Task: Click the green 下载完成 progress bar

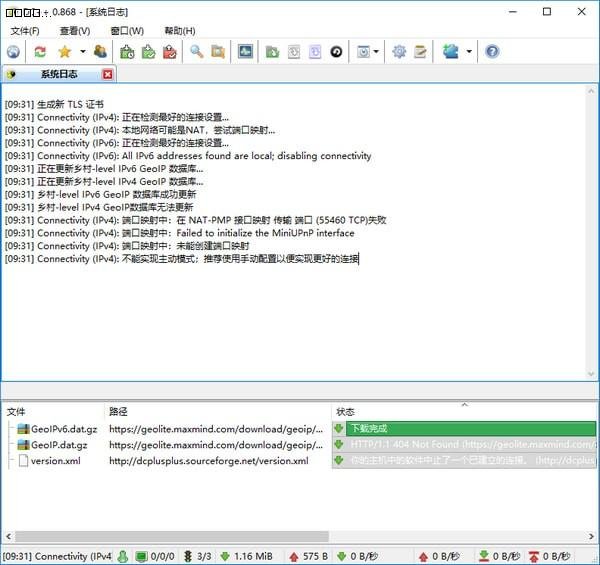Action: 471,428
